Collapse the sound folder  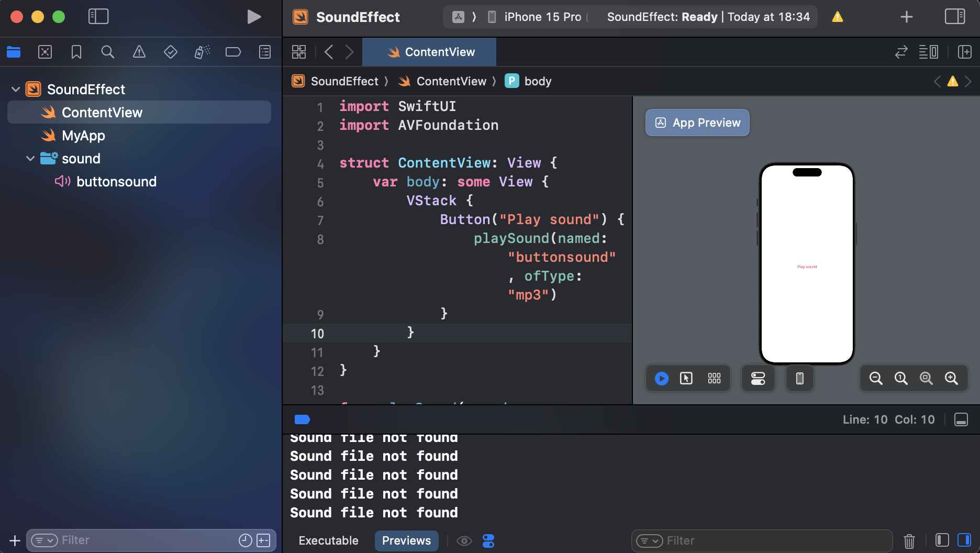point(30,159)
